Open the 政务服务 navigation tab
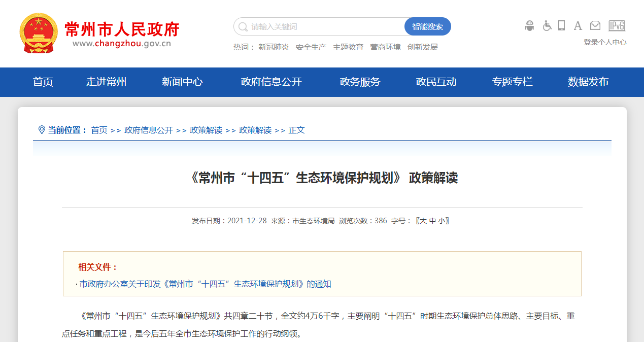This screenshot has height=342, width=644. (359, 82)
